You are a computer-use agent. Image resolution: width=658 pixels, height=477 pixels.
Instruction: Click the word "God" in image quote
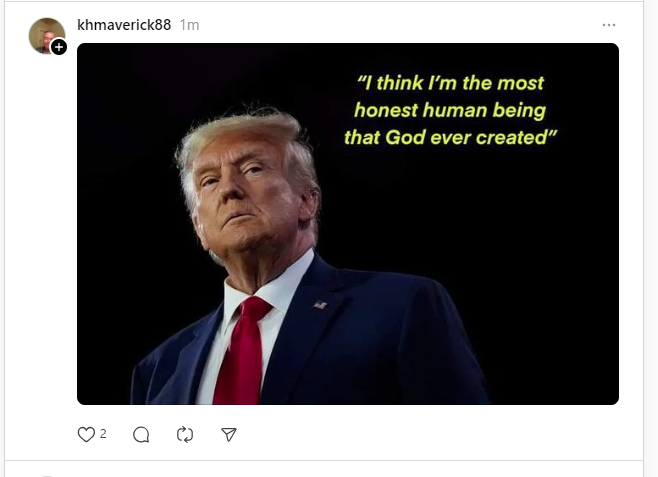pyautogui.click(x=405, y=138)
